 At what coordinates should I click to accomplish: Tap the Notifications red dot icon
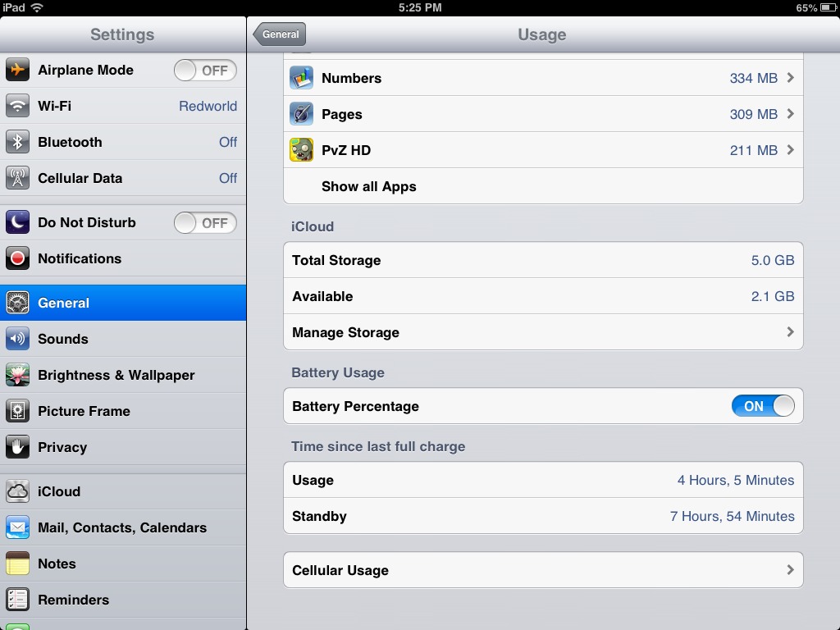click(17, 258)
